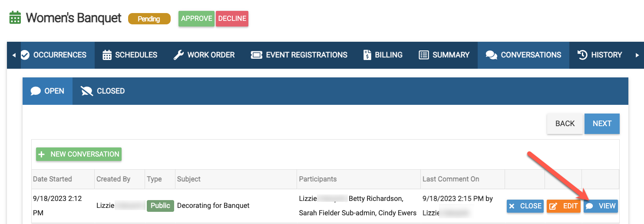Close the Decorating for Banquet conversation

tap(525, 206)
